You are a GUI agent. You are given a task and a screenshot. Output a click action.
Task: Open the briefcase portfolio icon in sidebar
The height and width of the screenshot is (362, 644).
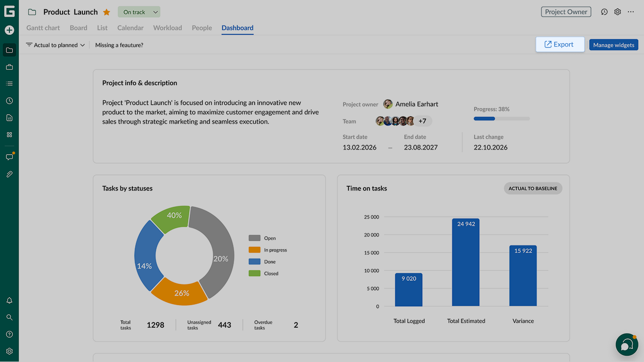(9, 67)
